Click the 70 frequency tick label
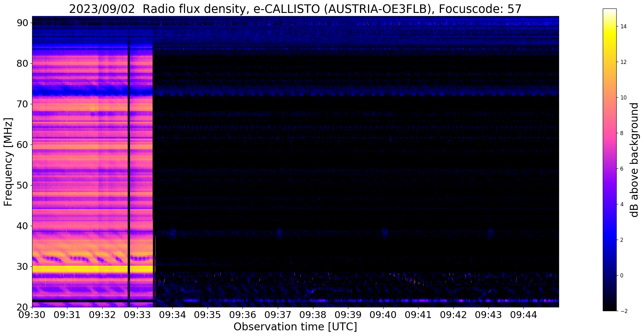This screenshot has width=644, height=336. point(23,104)
